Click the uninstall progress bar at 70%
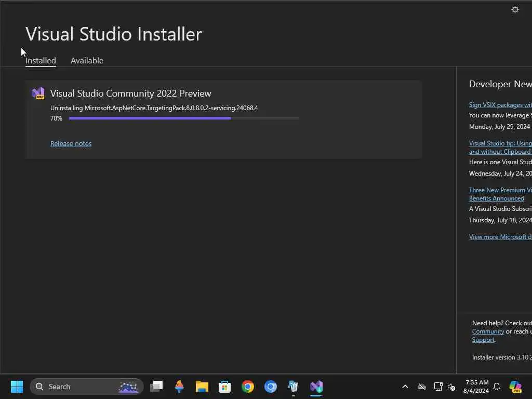 point(184,118)
